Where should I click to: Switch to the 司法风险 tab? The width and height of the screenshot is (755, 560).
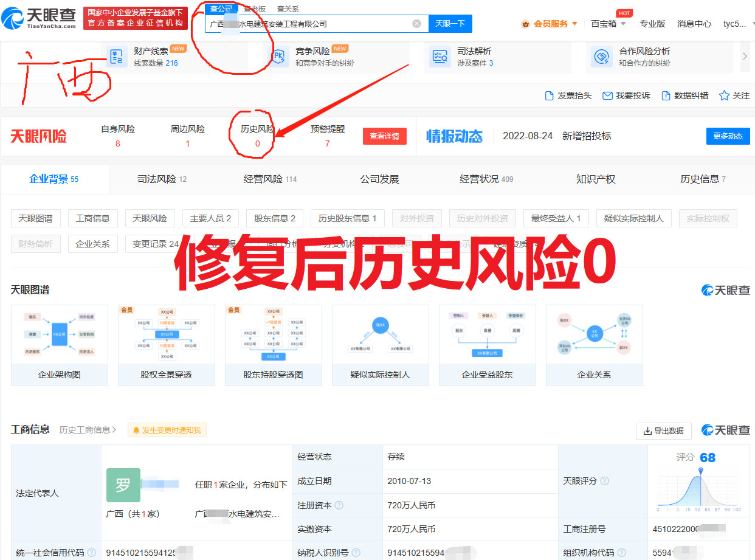(162, 179)
